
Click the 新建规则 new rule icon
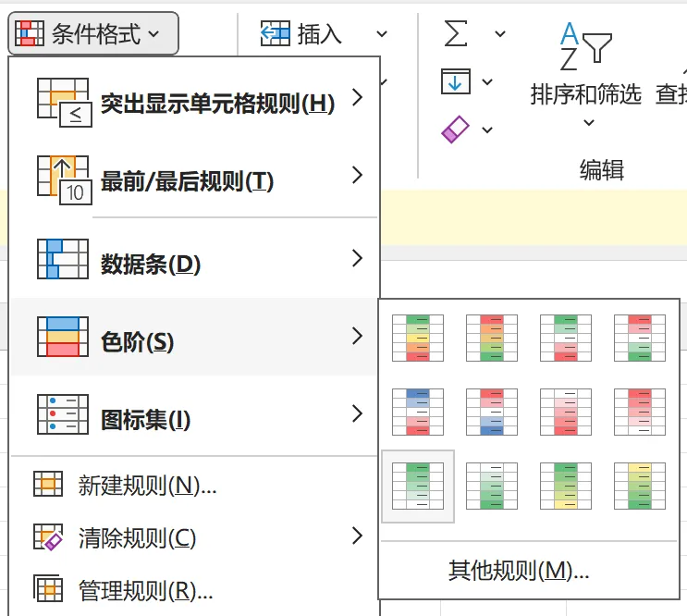click(47, 485)
